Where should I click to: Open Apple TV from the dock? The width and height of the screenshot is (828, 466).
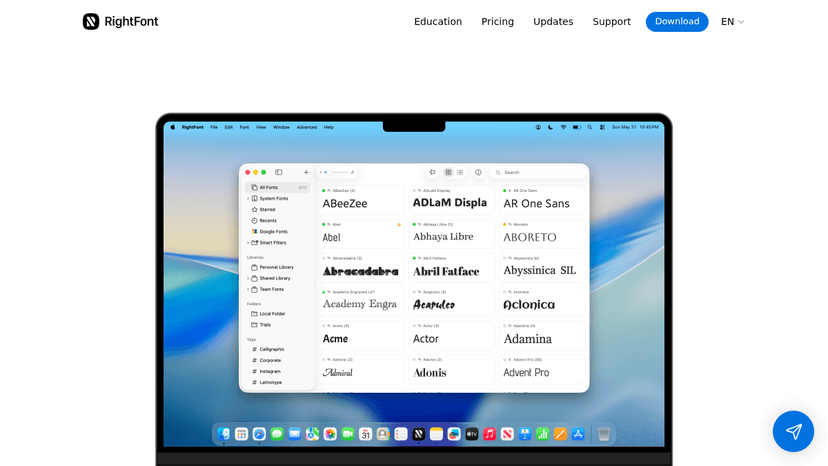tap(472, 434)
